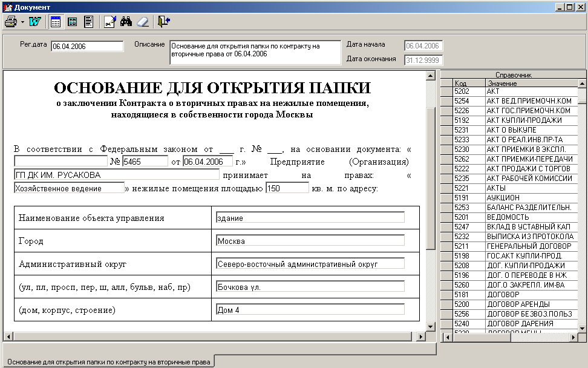Click the document vertical scrollbar down arrow
588x368 pixels.
(431, 327)
